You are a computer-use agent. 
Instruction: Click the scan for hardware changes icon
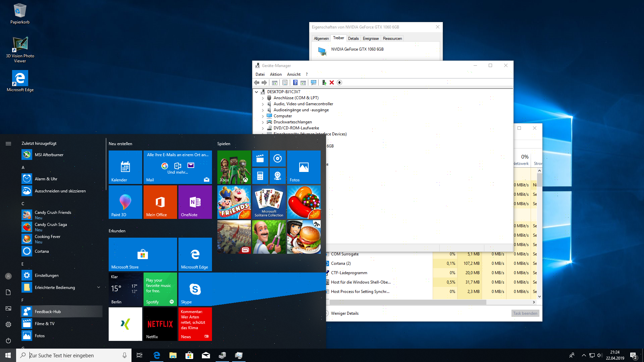tap(314, 82)
